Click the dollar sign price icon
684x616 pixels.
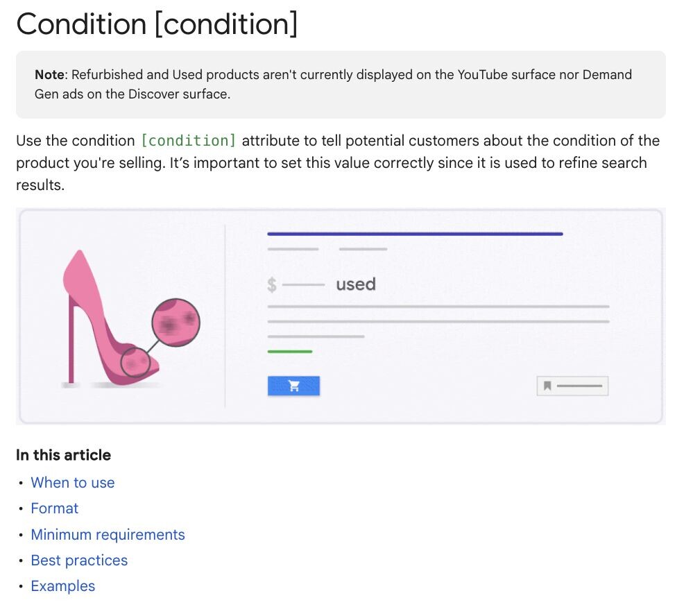click(272, 284)
